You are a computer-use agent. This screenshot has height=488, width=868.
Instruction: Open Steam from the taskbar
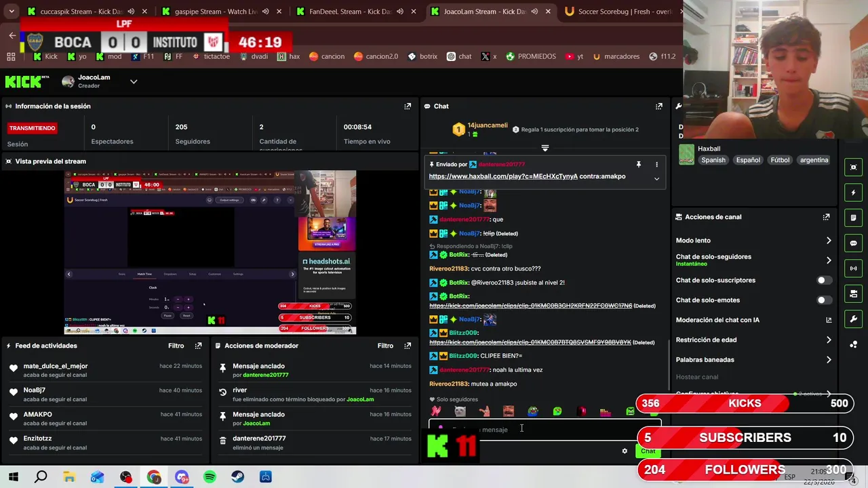coord(237,477)
